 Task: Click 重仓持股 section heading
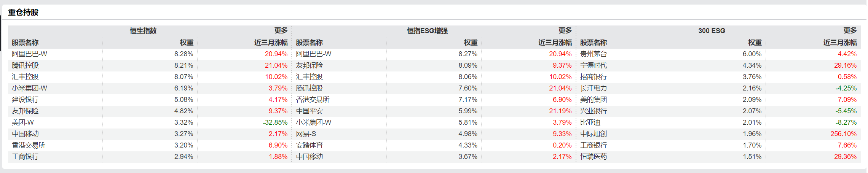23,12
